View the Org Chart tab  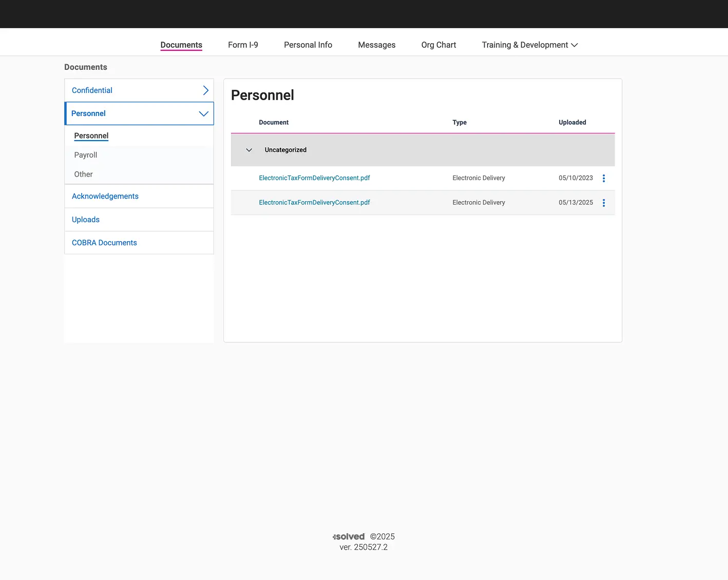(438, 45)
